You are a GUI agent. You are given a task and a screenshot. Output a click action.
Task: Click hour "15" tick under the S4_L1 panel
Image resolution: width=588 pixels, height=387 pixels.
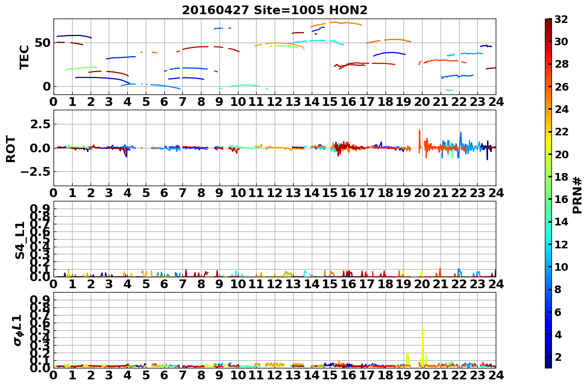pos(330,284)
